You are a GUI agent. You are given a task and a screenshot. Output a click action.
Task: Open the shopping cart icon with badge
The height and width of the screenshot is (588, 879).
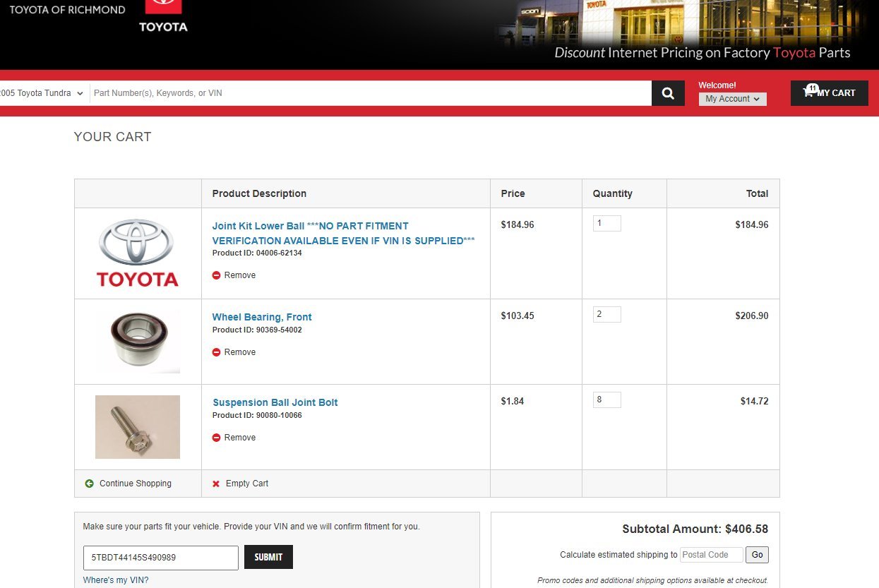(x=810, y=91)
